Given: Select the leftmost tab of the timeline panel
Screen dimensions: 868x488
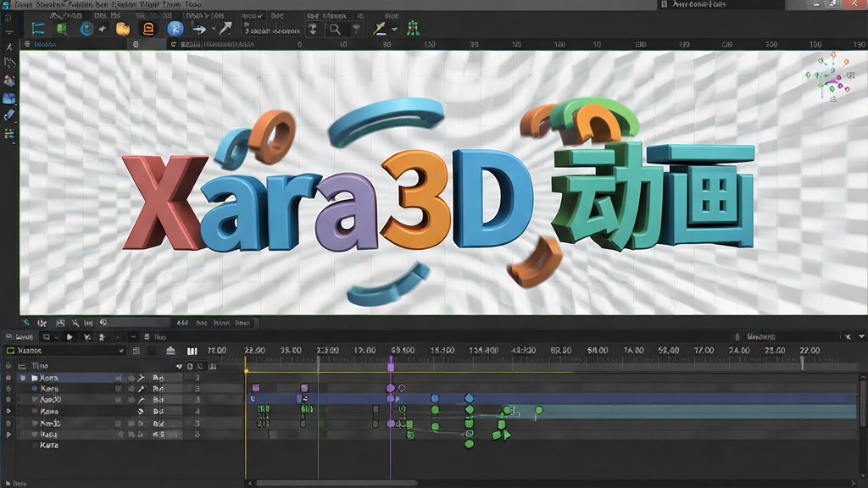Looking at the screenshot, I should click(19, 336).
